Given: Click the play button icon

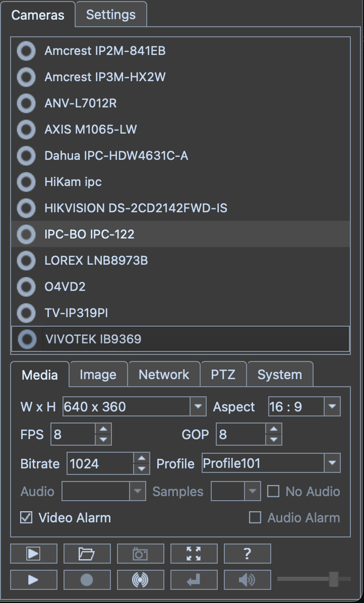Looking at the screenshot, I should click(33, 580).
